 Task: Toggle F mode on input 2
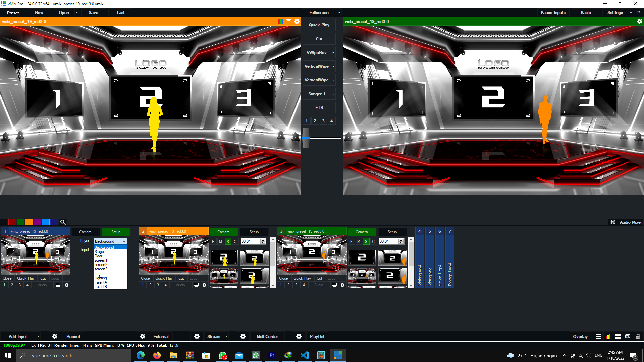click(213, 241)
